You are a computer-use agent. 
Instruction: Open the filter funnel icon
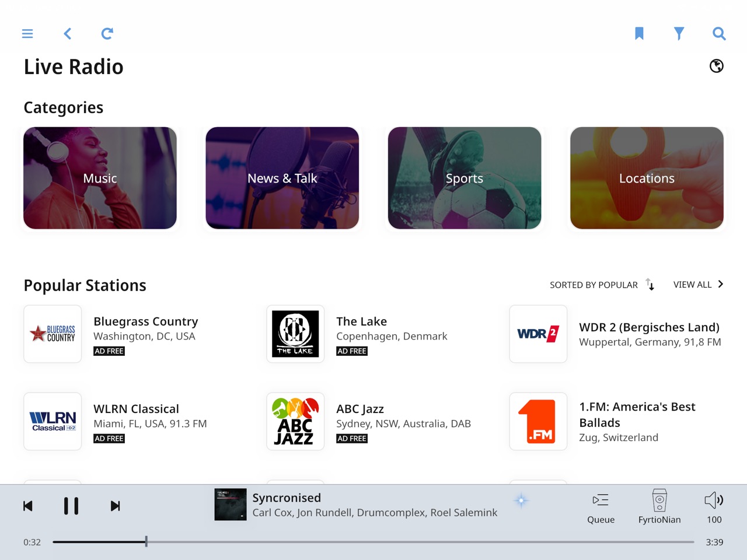click(679, 34)
